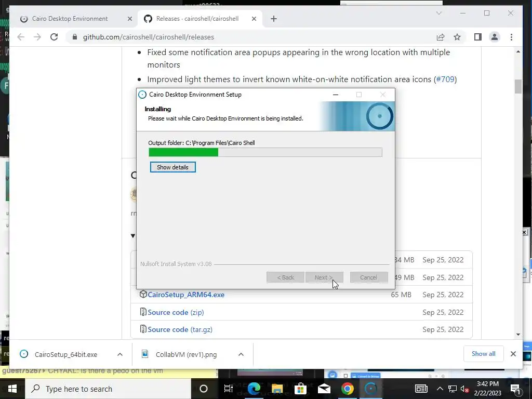The image size is (532, 399).
Task: Close the downloads bar
Action: pos(513,354)
